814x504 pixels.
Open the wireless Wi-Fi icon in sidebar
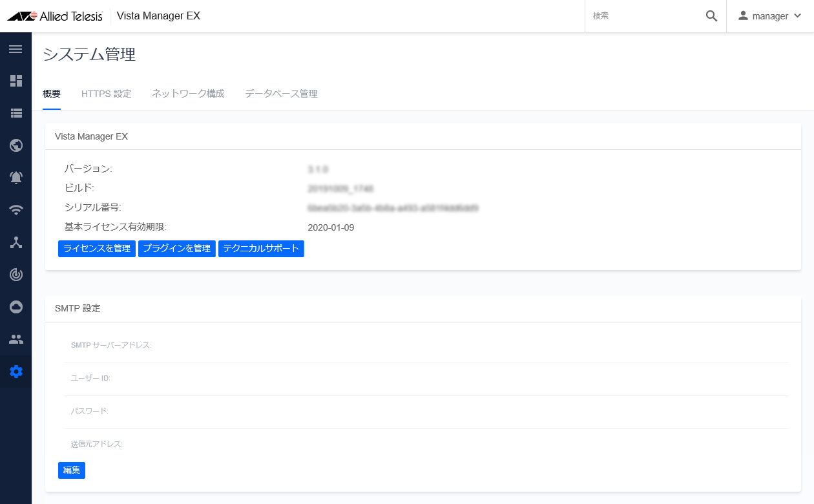[x=16, y=210]
